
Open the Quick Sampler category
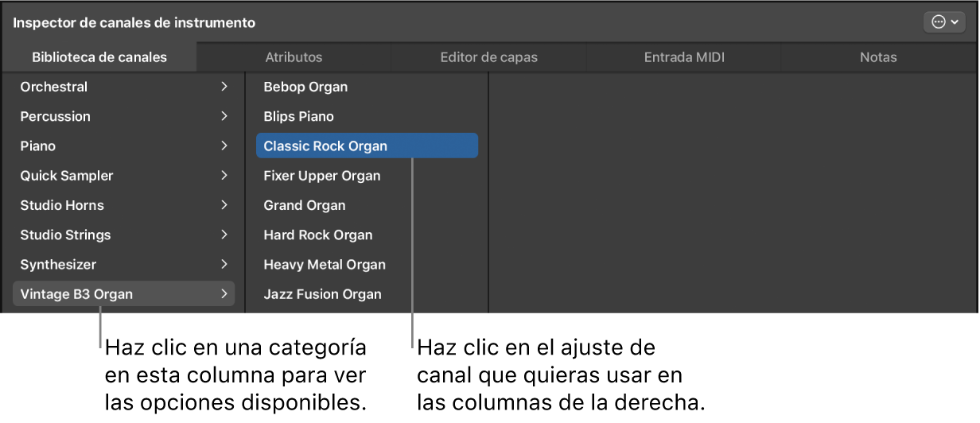coord(67,176)
